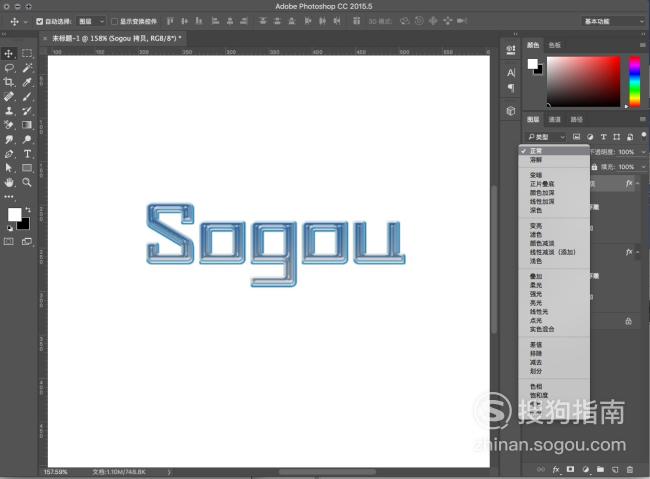This screenshot has height=479, width=650.
Task: Expand status bar document info arrow
Action: click(169, 472)
